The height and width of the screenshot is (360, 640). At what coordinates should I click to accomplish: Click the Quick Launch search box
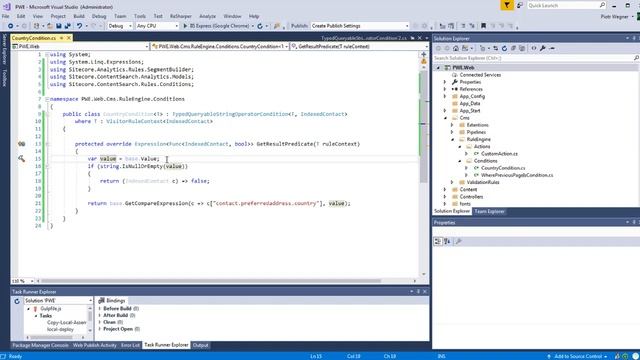[567, 5]
